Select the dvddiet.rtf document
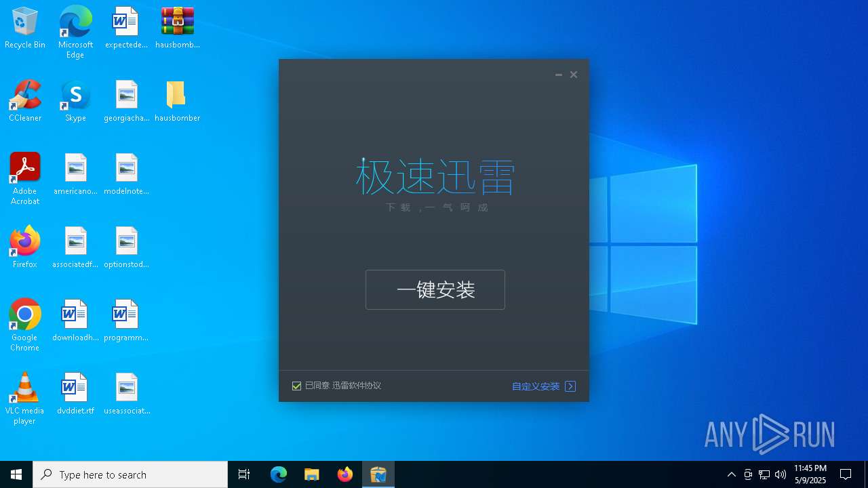The width and height of the screenshot is (868, 488). [x=75, y=394]
